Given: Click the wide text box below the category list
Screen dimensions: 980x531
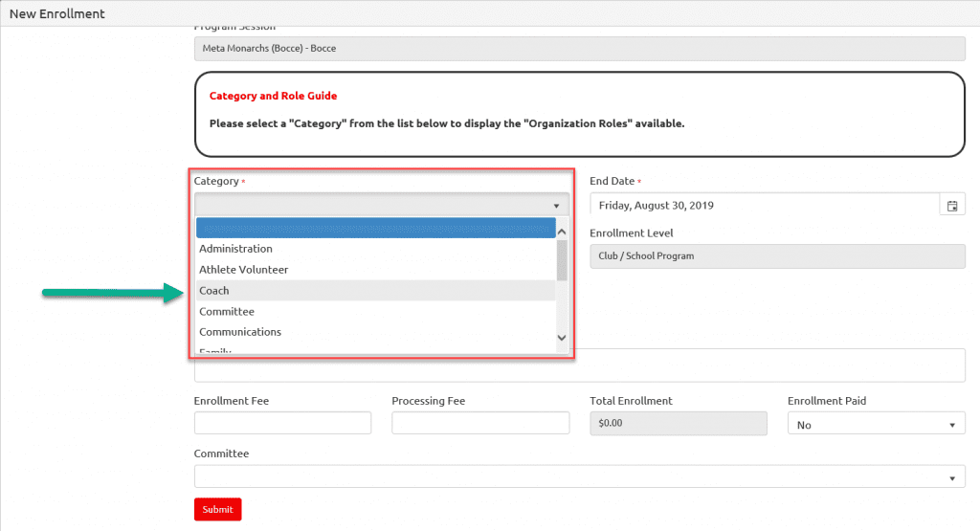Looking at the screenshot, I should pos(579,365).
